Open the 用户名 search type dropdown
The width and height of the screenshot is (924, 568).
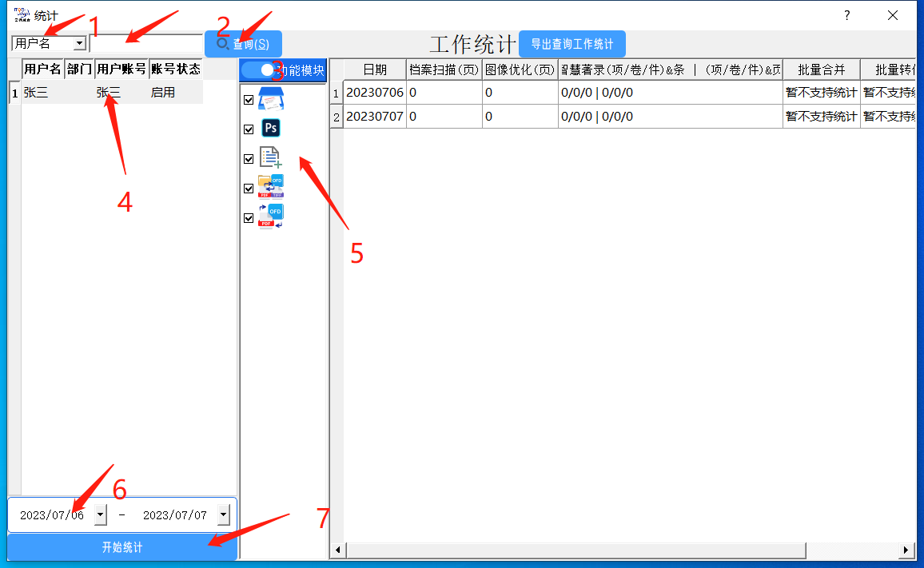pyautogui.click(x=79, y=43)
